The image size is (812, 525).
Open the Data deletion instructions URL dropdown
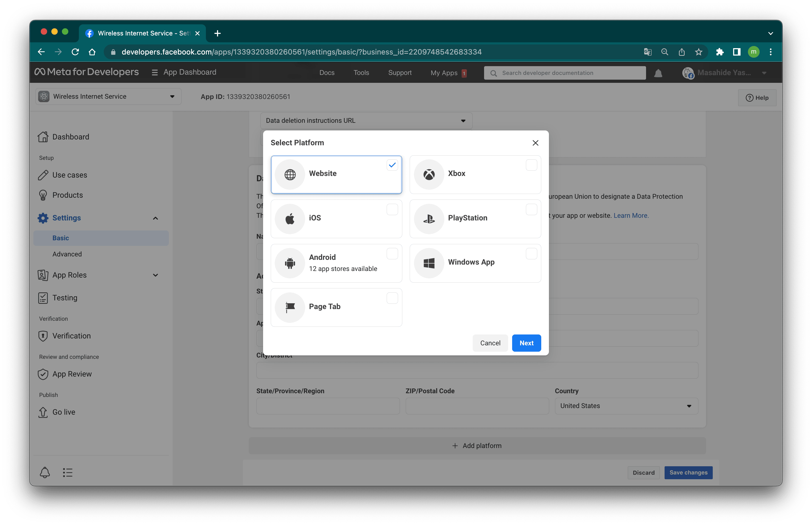[x=366, y=121]
